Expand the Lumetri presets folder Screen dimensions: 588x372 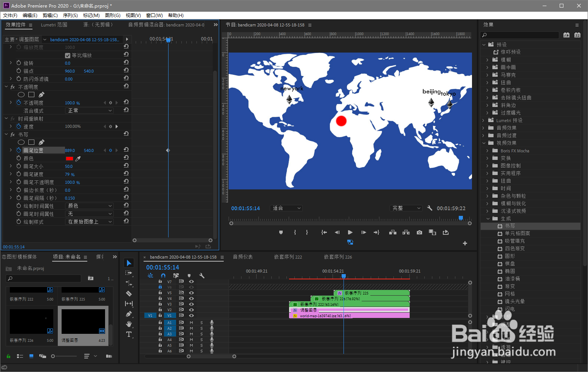click(x=483, y=120)
